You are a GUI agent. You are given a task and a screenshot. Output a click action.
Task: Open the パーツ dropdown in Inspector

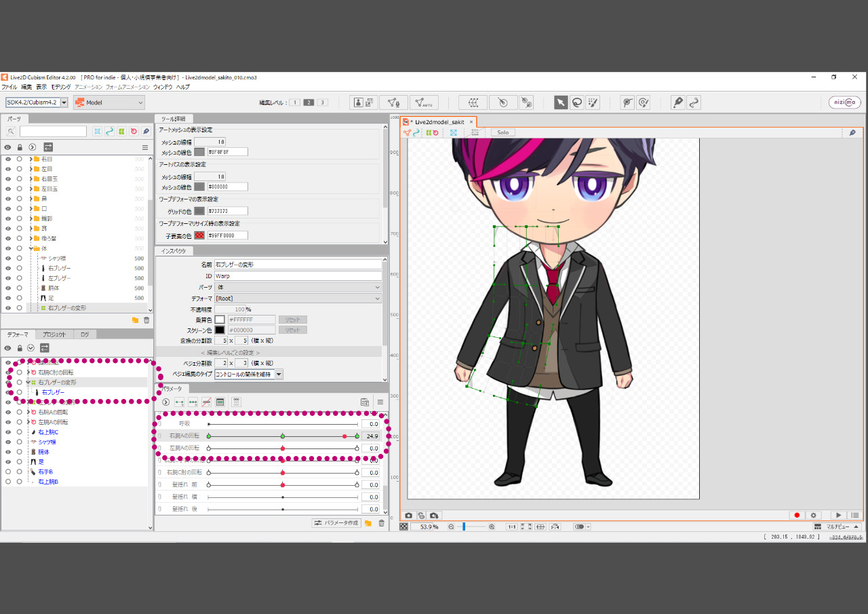(298, 287)
